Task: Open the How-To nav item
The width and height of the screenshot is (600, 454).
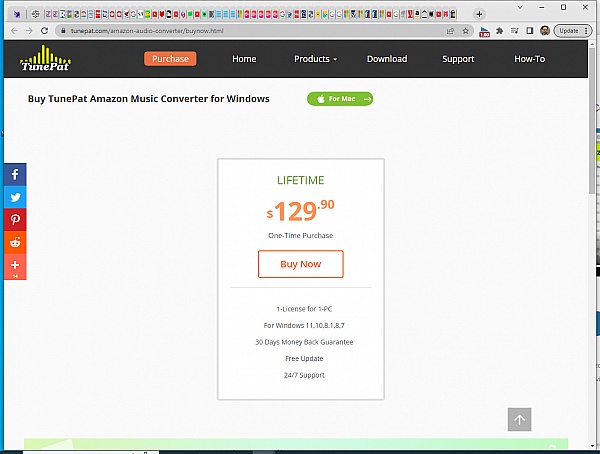Action: pos(530,59)
